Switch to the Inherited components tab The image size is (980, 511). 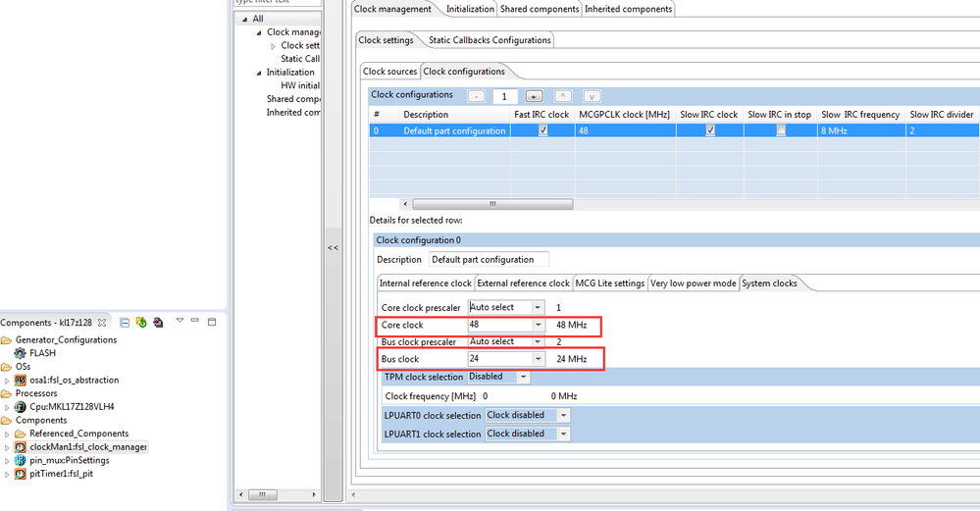point(628,9)
